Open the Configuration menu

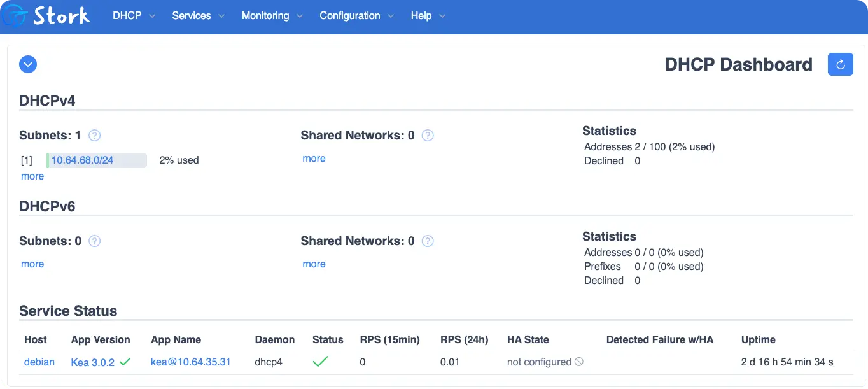pyautogui.click(x=356, y=16)
